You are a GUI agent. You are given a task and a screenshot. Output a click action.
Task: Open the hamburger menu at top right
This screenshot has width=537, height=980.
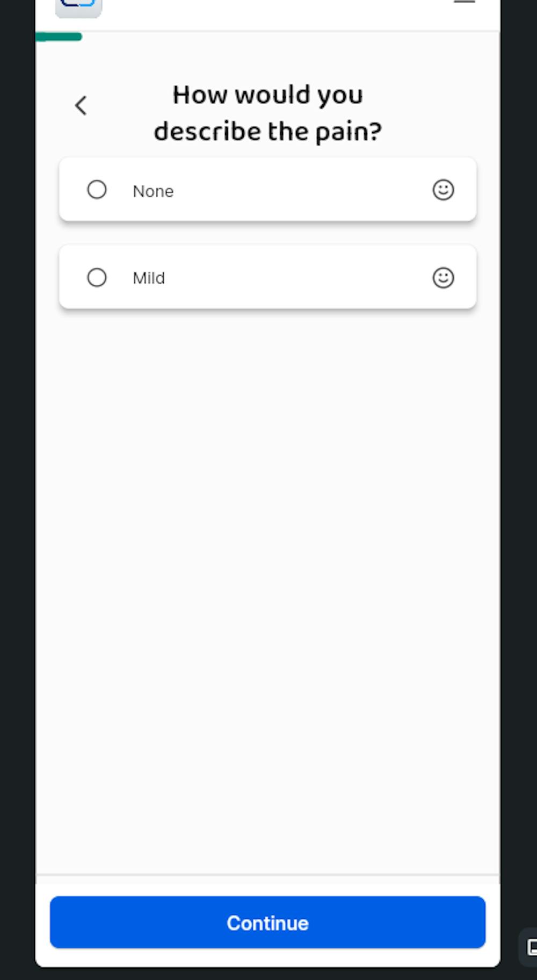point(464,2)
